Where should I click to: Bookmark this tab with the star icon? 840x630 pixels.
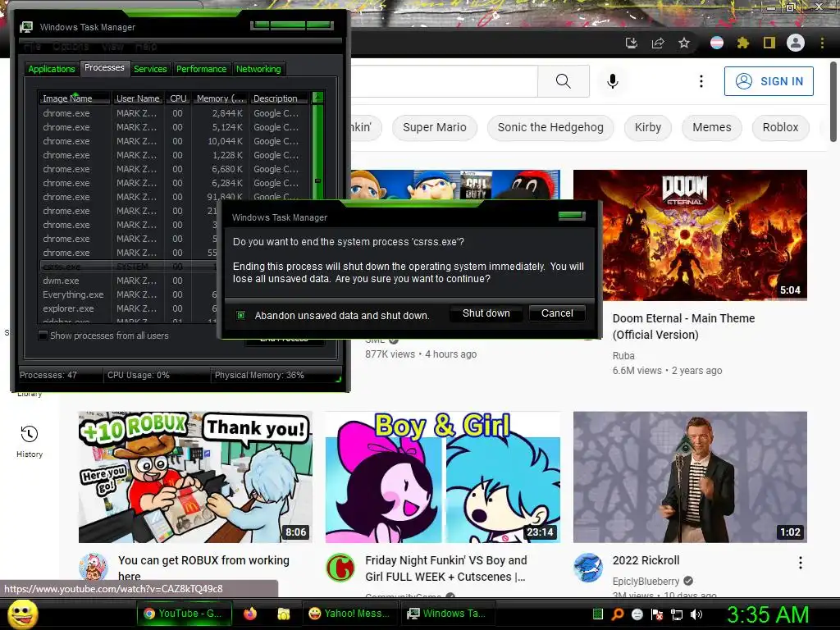pos(684,43)
